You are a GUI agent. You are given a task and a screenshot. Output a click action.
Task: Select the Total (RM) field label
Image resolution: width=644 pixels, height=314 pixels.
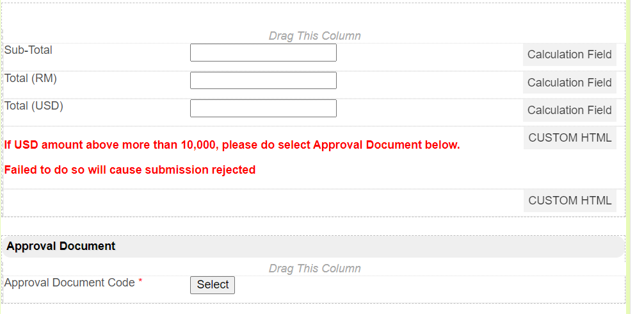[31, 78]
